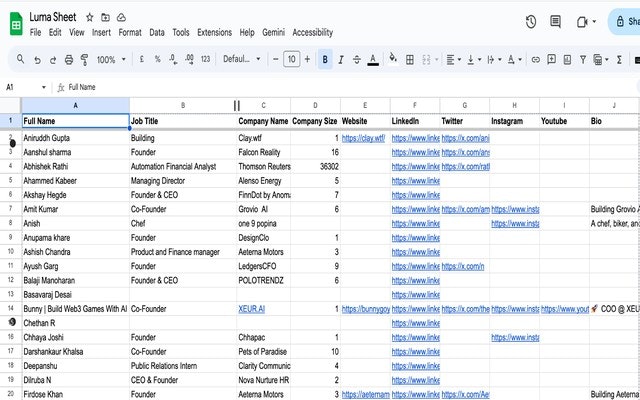
Task: Increase font size with plus button
Action: (x=307, y=59)
